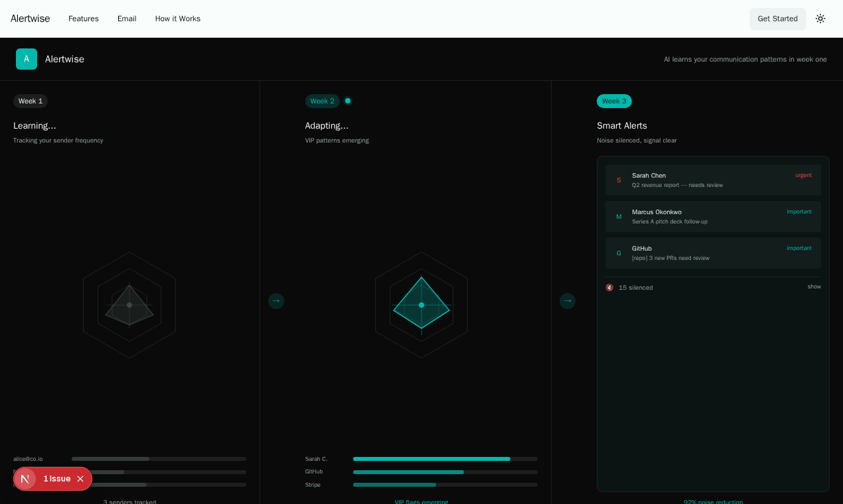Click the 'important' tag on Marcus Okonkwo
Image resolution: width=843 pixels, height=504 pixels.
pyautogui.click(x=799, y=212)
